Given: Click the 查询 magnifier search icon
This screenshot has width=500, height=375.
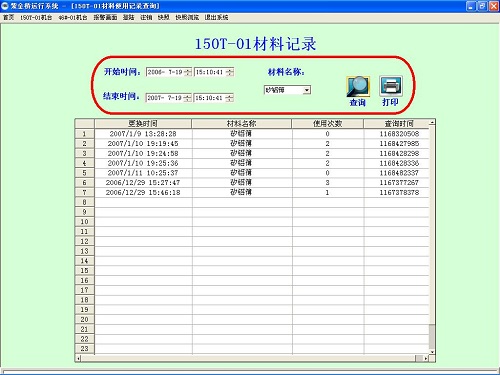Looking at the screenshot, I should click(358, 86).
